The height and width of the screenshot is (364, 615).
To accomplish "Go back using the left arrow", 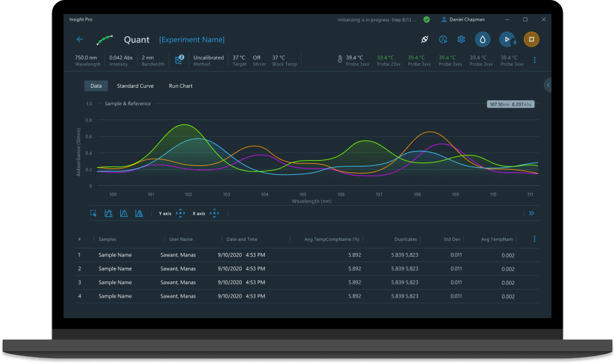I will tap(79, 39).
